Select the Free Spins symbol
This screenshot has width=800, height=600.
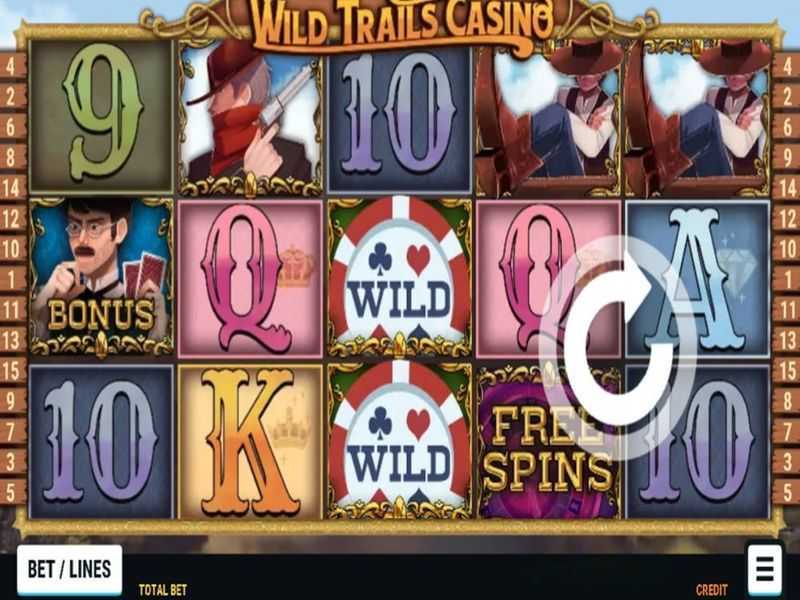(548, 442)
